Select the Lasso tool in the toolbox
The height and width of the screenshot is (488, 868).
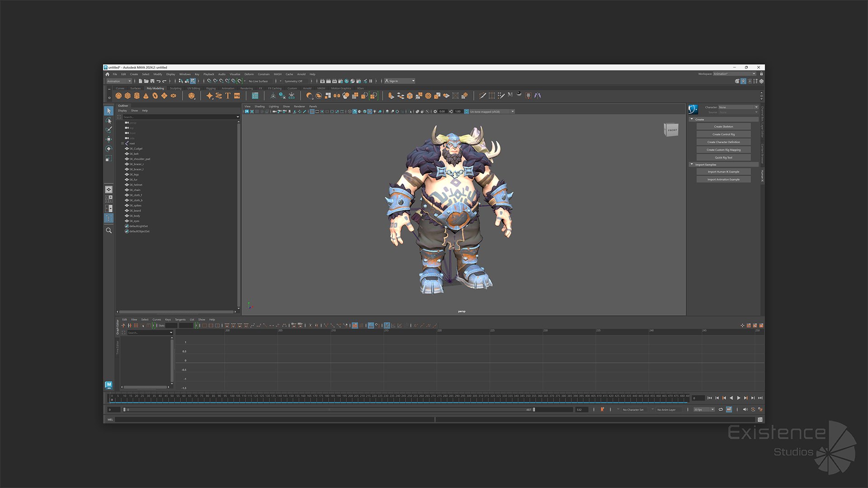[108, 121]
